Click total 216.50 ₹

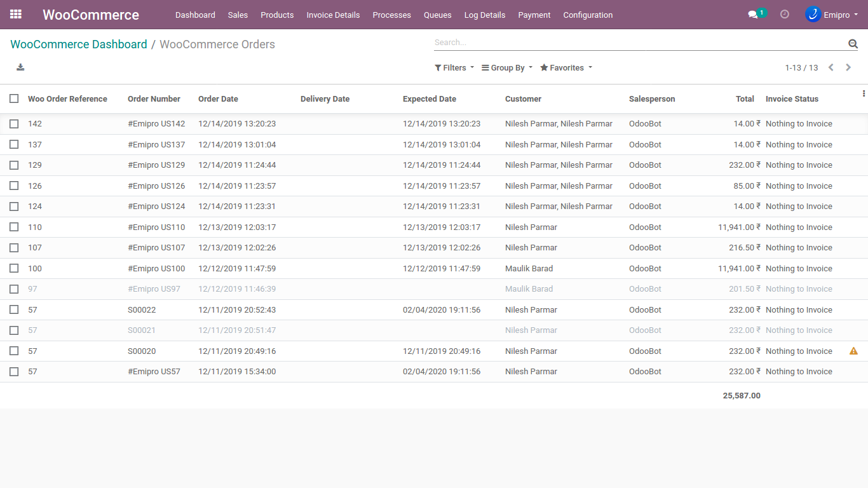pos(745,248)
